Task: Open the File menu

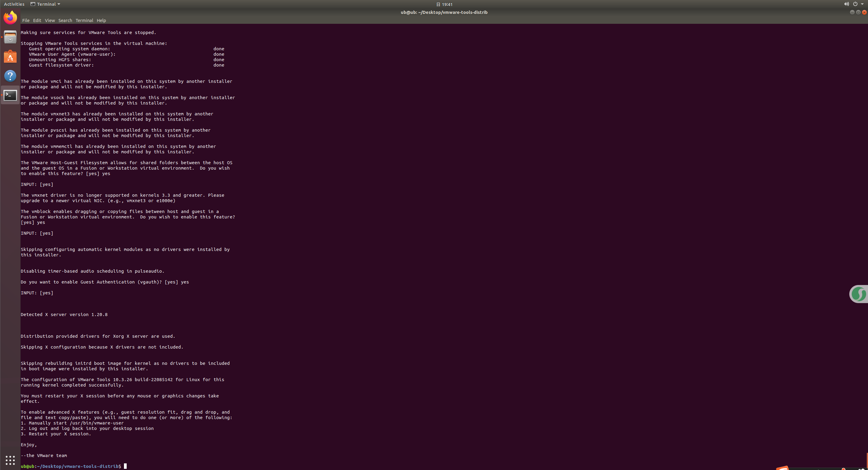Action: coord(26,20)
